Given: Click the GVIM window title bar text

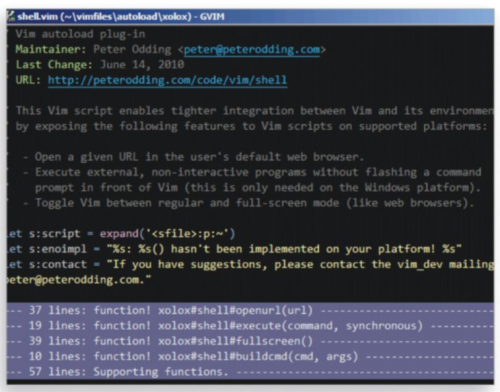Looking at the screenshot, I should 121,16.
